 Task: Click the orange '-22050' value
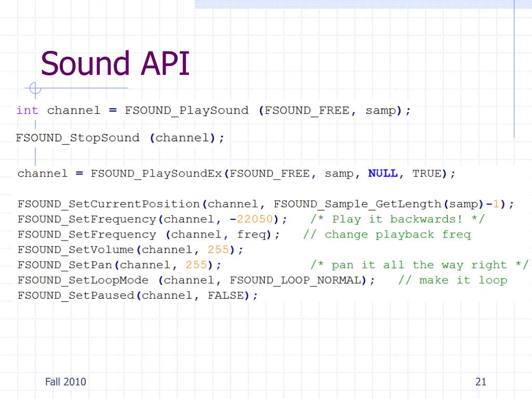251,219
